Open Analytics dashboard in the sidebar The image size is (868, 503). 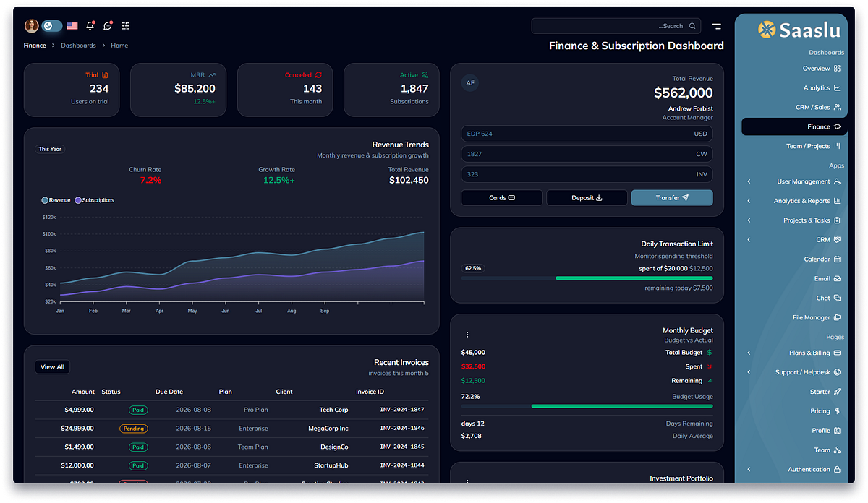[821, 88]
